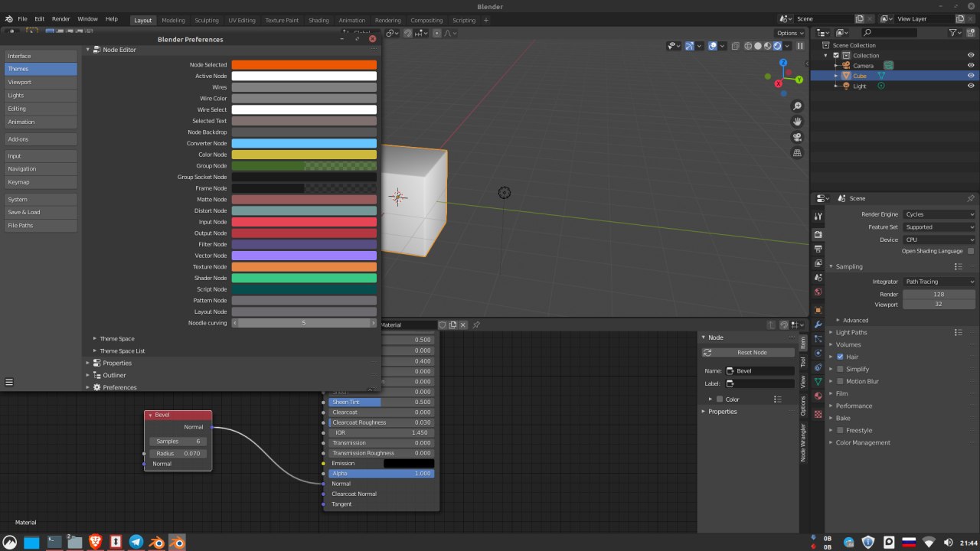The height and width of the screenshot is (551, 980).
Task: Open the Scene properties tab icon
Action: (818, 278)
